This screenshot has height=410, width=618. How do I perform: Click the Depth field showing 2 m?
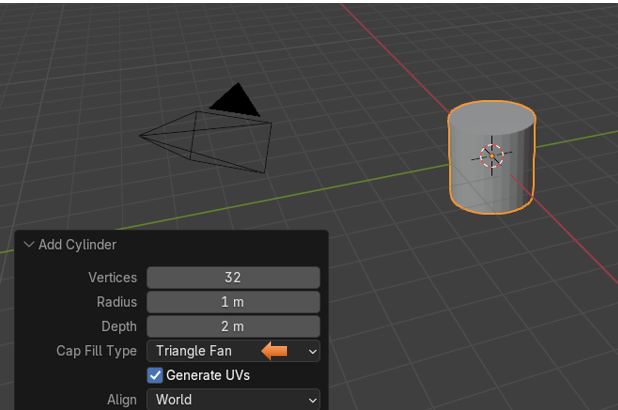[233, 326]
